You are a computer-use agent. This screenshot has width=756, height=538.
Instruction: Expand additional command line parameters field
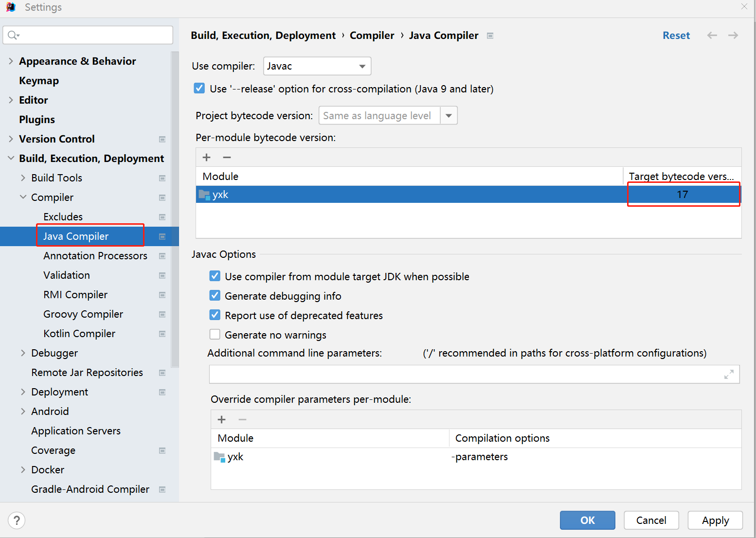pos(729,374)
